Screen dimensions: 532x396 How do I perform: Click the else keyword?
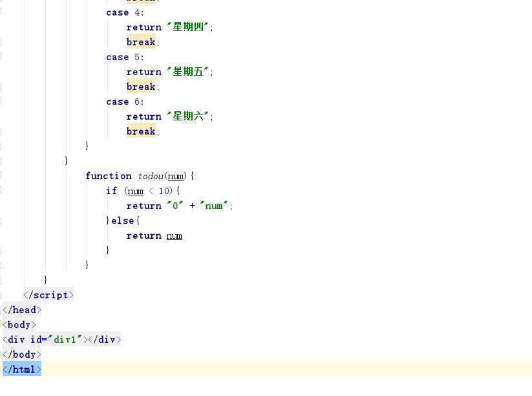pos(122,221)
